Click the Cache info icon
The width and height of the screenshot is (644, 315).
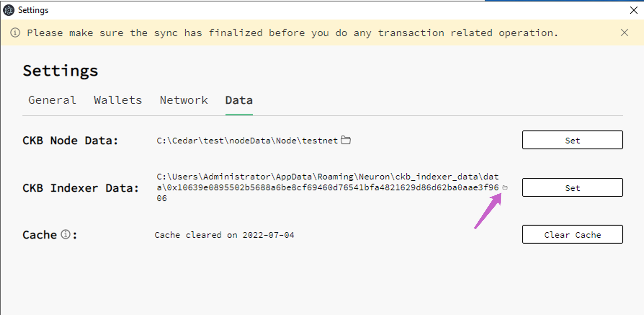(65, 234)
